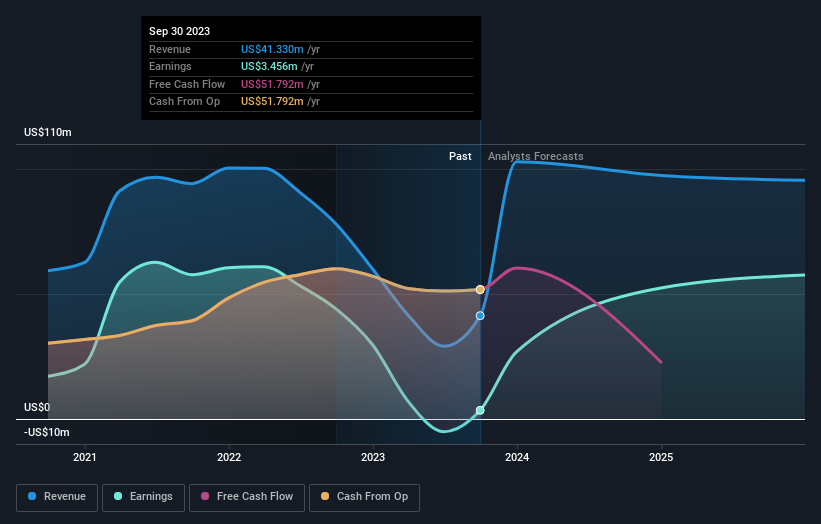Click the Past section label
Screen dimensions: 821x524
(460, 156)
